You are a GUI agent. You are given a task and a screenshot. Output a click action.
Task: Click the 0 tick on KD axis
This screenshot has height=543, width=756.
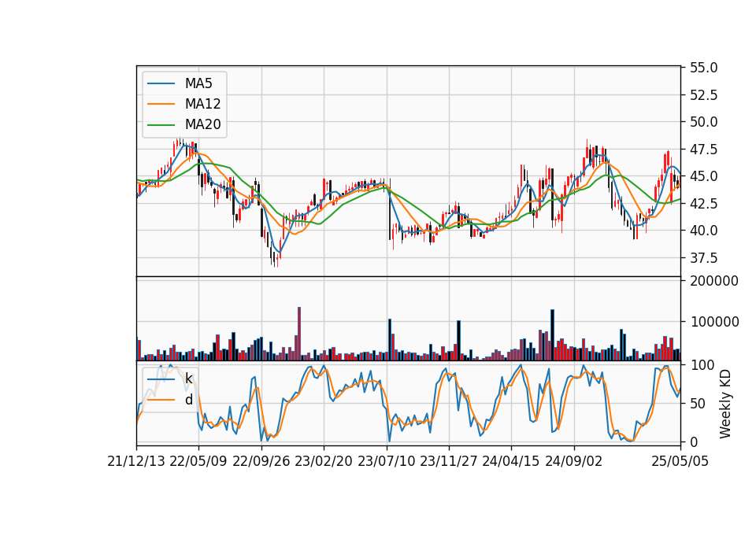tap(694, 441)
